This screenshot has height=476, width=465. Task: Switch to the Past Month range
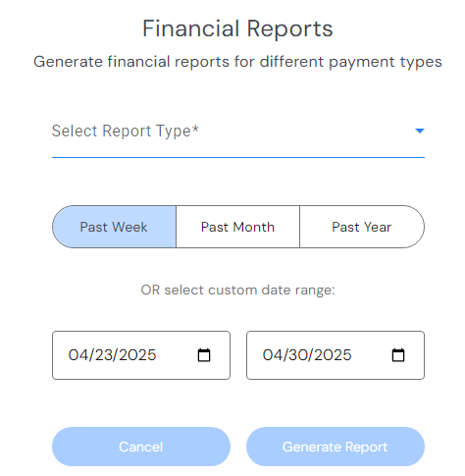[x=237, y=227]
